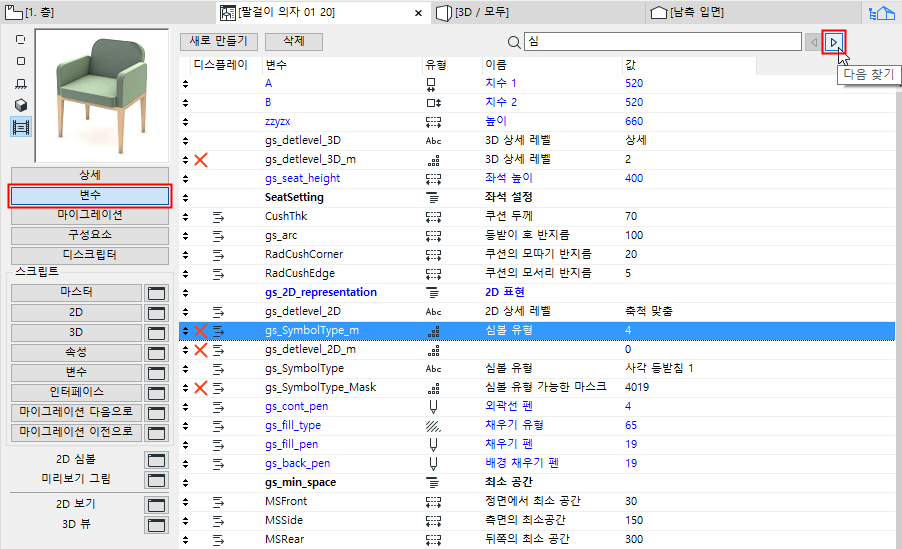Open the 디스크립터 section button
This screenshot has height=549, width=902.
[90, 256]
